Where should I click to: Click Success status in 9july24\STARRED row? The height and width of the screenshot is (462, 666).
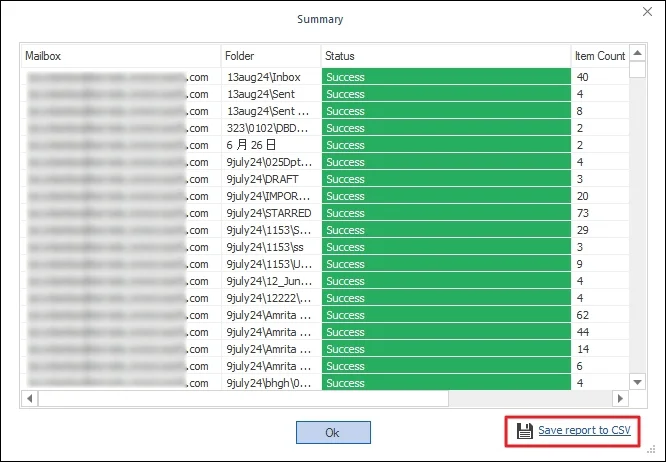point(446,213)
